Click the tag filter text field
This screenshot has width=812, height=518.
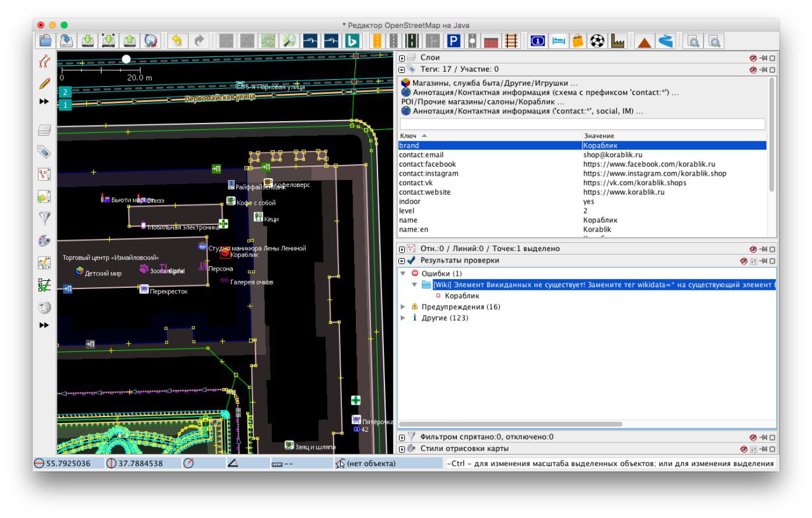582,124
